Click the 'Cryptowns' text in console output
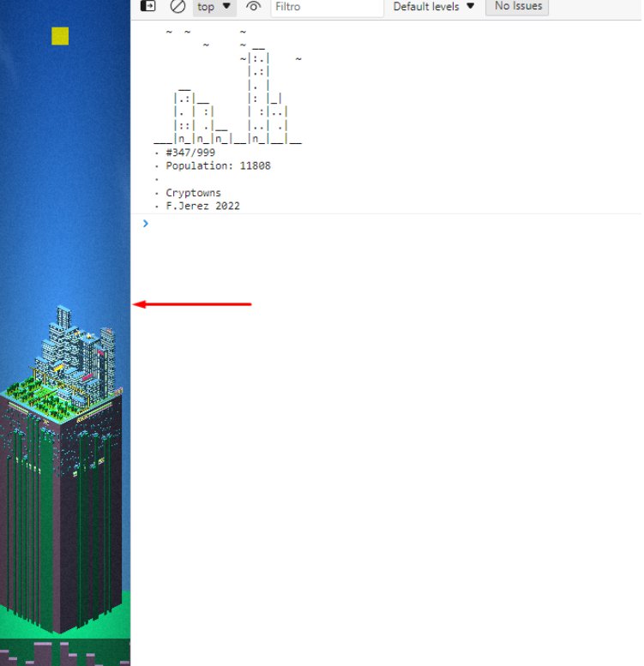Viewport: 644px width, 666px height. tap(193, 193)
